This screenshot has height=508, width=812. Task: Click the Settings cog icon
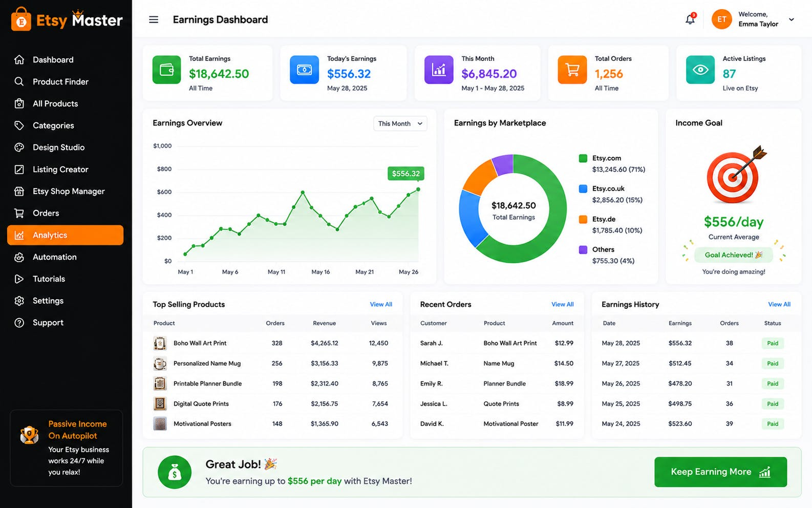19,301
